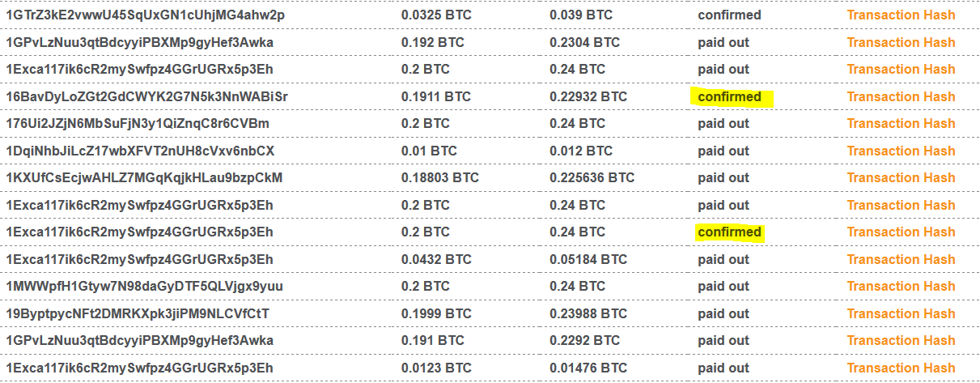This screenshot has width=980, height=383.
Task: Select the highlighted confirmed status on 1Exca117 row
Action: click(730, 232)
